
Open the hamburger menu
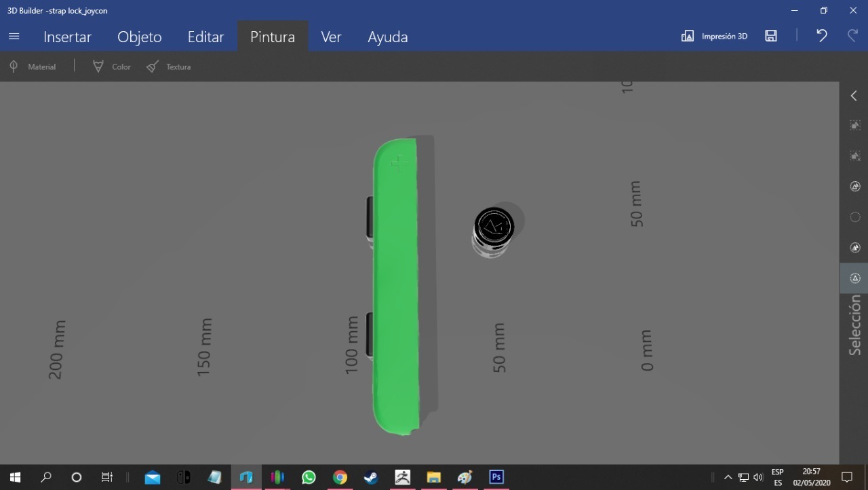click(x=14, y=37)
